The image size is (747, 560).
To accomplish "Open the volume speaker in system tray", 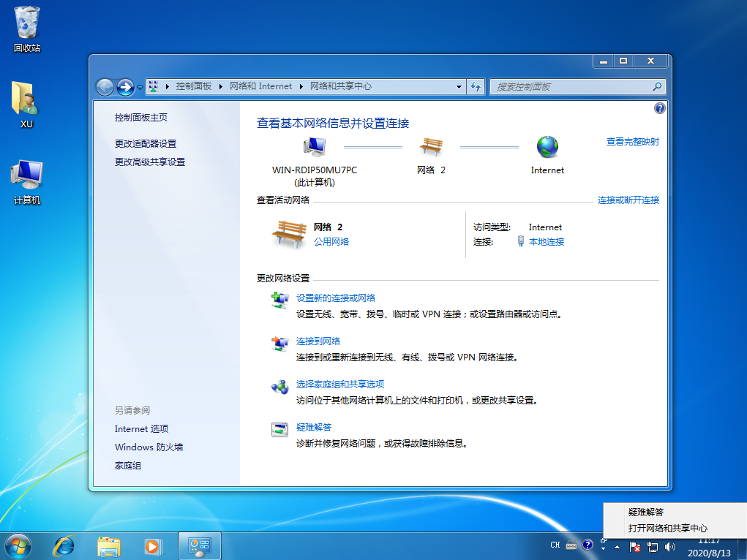I will pos(669,545).
